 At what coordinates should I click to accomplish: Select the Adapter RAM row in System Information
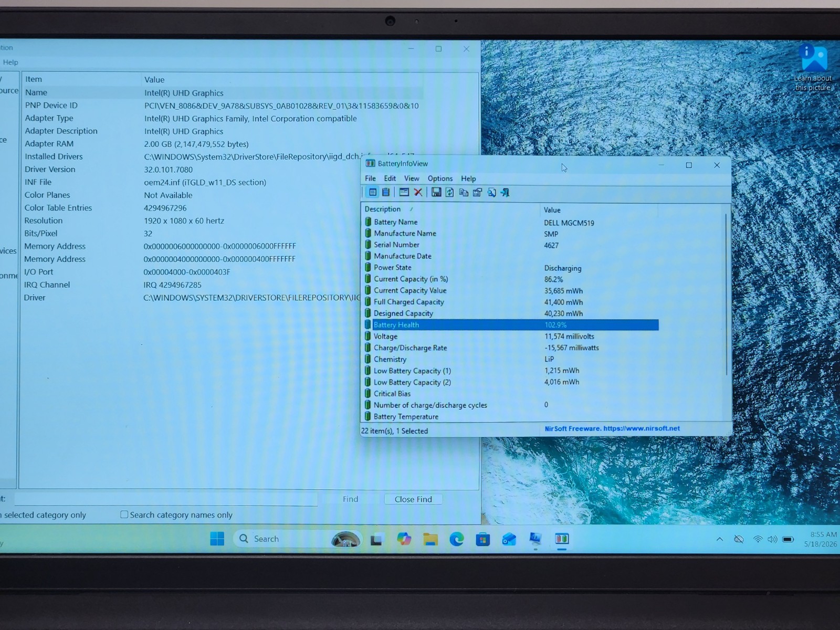coord(223,144)
